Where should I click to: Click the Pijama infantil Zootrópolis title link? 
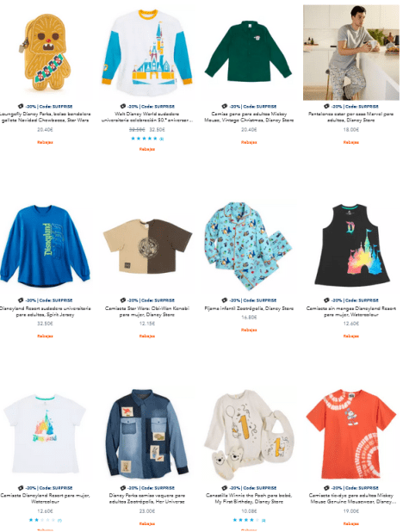click(x=249, y=308)
